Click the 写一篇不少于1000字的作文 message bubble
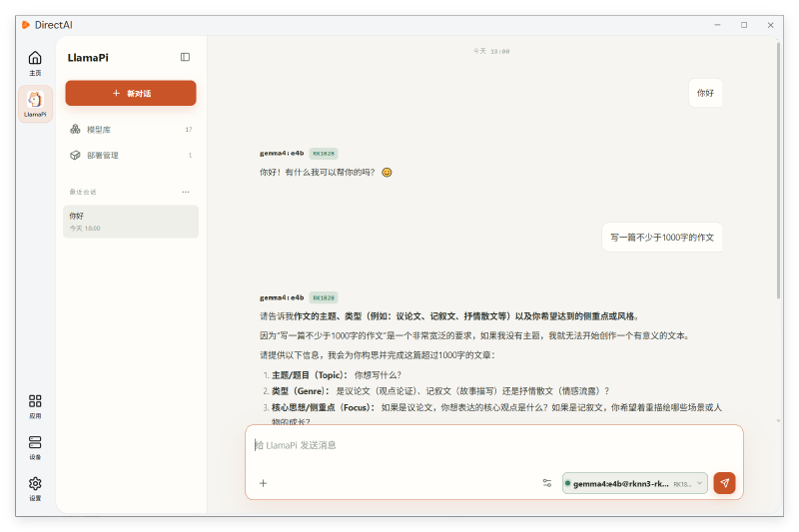This screenshot has height=532, width=799. (662, 238)
